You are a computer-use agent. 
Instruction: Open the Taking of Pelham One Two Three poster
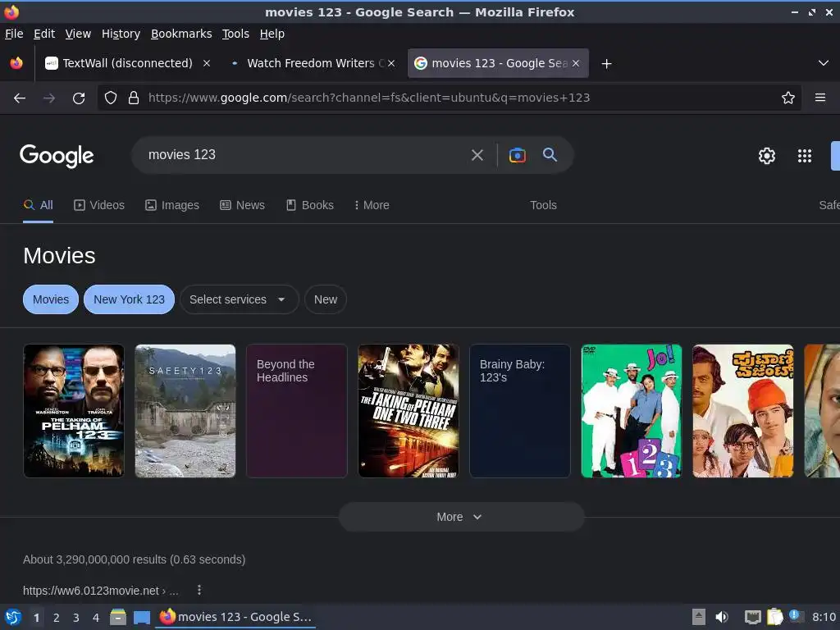pos(409,411)
